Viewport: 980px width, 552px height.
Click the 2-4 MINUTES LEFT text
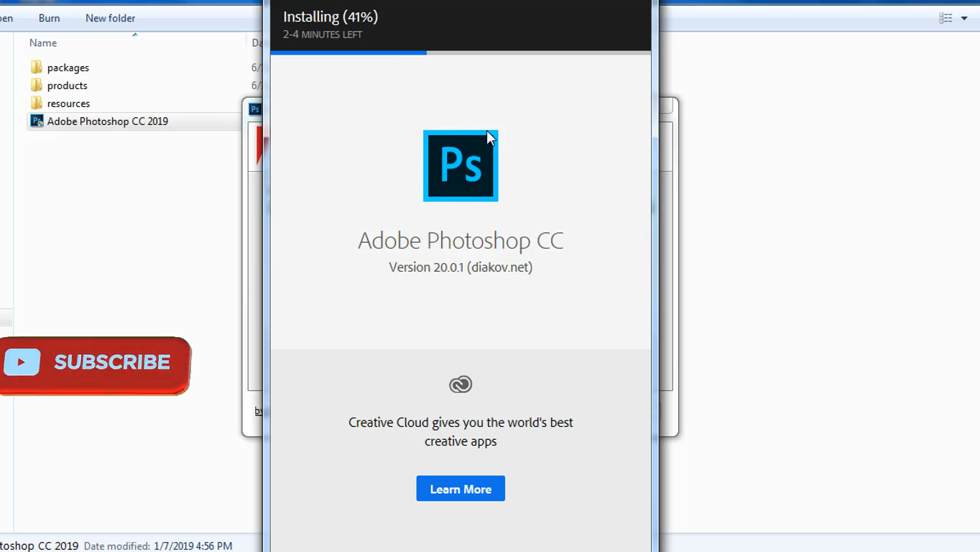click(x=323, y=34)
